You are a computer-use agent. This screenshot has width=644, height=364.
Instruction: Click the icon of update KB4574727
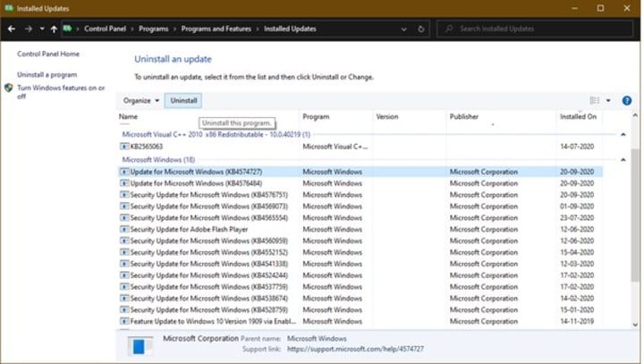click(124, 172)
